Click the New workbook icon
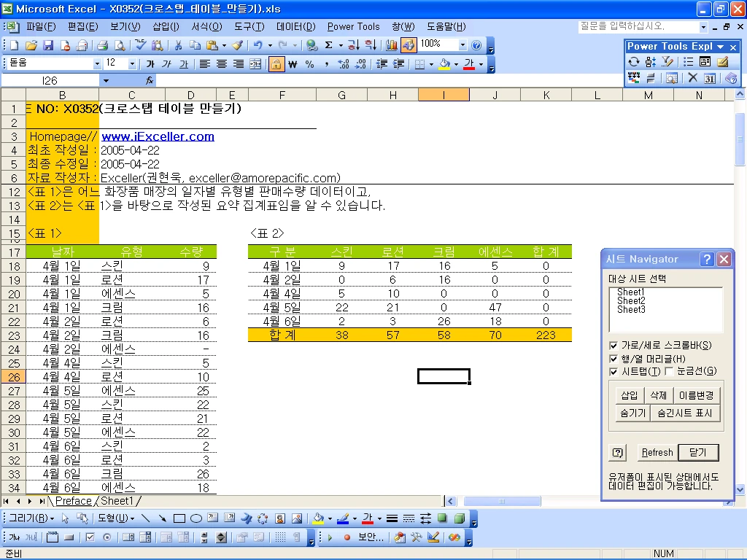The width and height of the screenshot is (747, 560). coord(15,45)
